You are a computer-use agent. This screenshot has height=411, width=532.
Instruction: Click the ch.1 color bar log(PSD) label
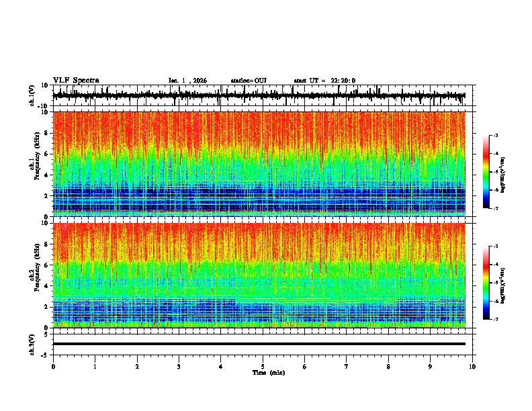(502, 175)
